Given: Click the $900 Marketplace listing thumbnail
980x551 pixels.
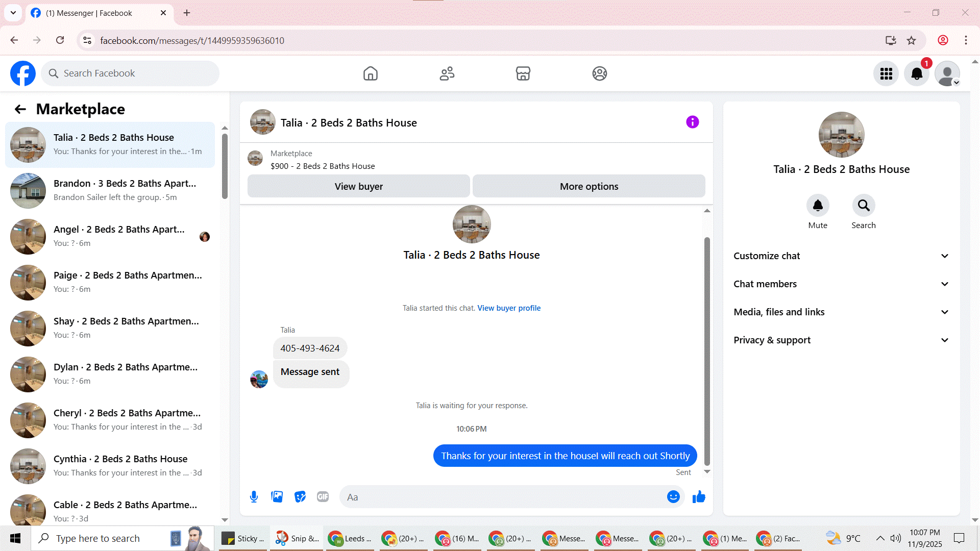Looking at the screenshot, I should click(255, 159).
